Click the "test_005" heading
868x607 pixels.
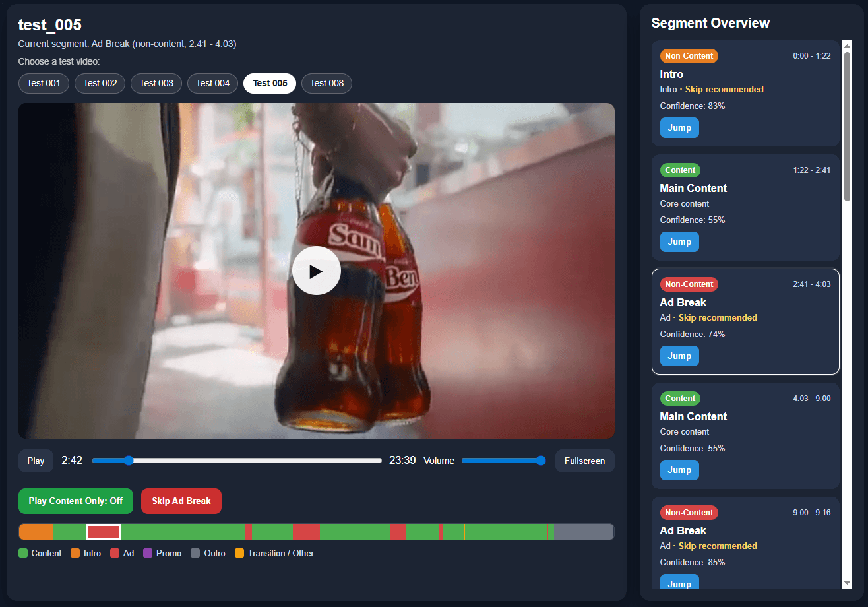[50, 25]
